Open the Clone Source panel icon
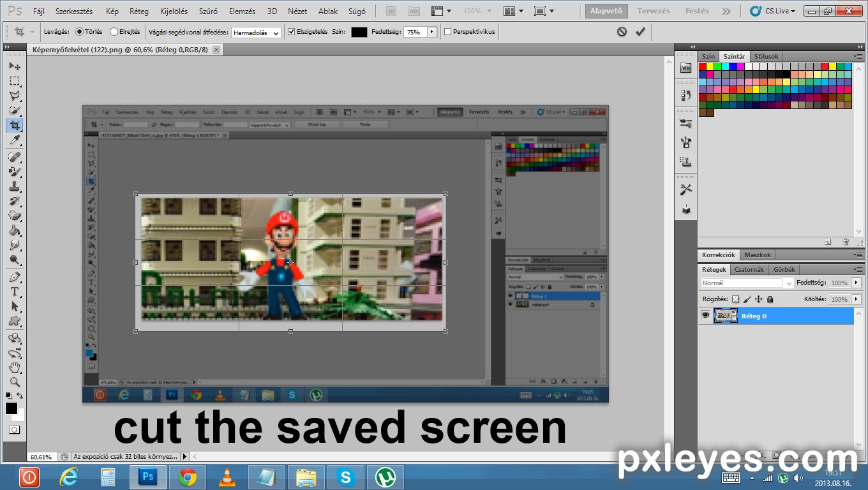This screenshot has height=490, width=868. click(686, 161)
